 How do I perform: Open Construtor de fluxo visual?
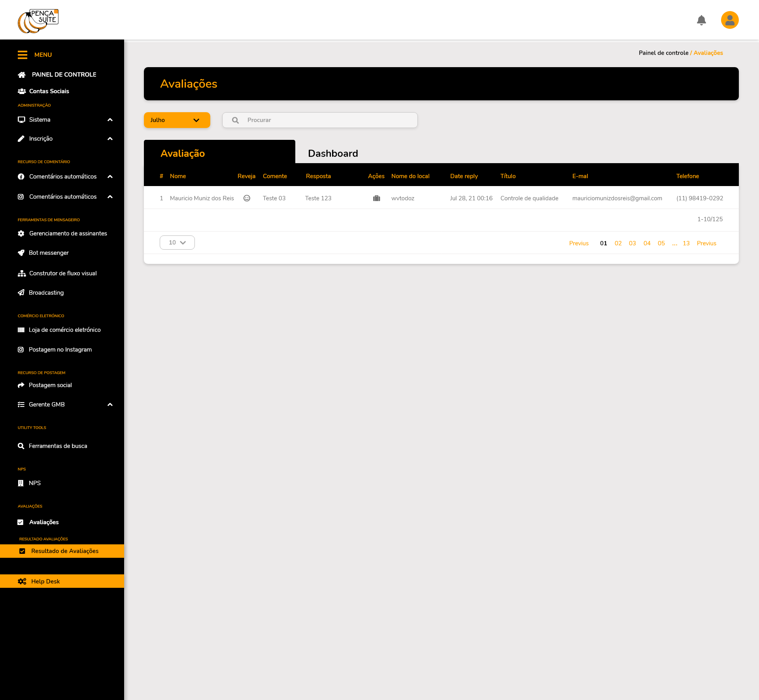(x=62, y=273)
